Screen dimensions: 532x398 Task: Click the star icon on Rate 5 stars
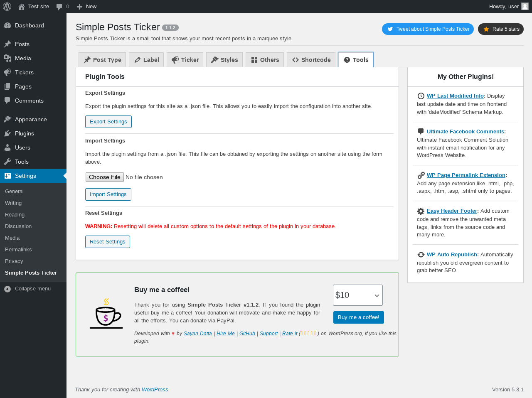pyautogui.click(x=486, y=29)
